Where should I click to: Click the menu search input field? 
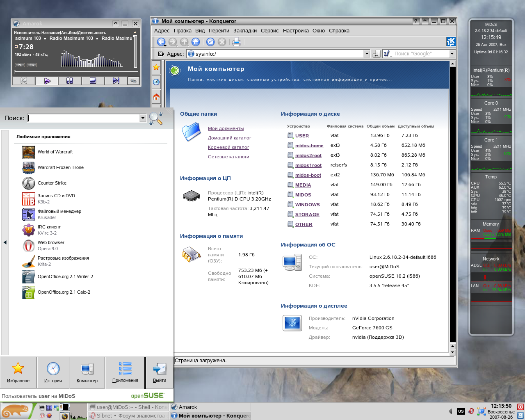pyautogui.click(x=84, y=118)
